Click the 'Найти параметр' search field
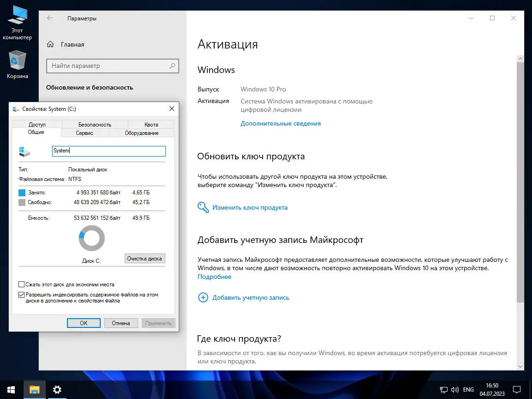 click(112, 66)
